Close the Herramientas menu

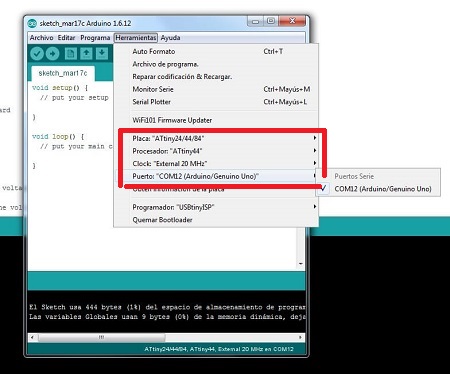136,38
